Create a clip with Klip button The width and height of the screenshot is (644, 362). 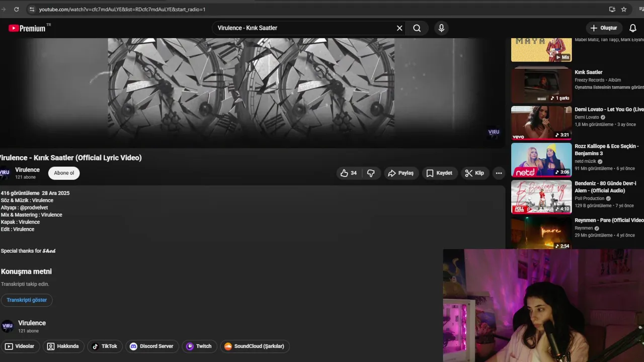tap(474, 173)
